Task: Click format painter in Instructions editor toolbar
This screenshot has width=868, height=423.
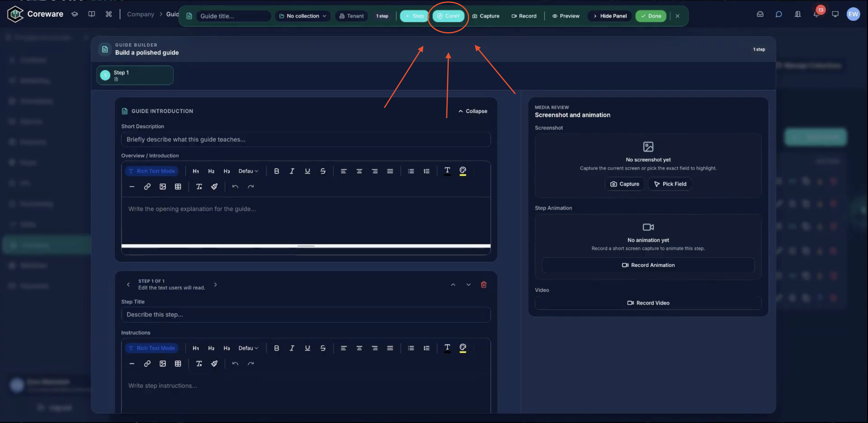Action: point(214,364)
